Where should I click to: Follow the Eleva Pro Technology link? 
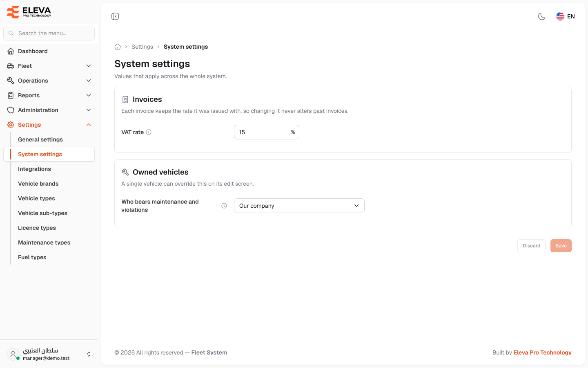542,352
